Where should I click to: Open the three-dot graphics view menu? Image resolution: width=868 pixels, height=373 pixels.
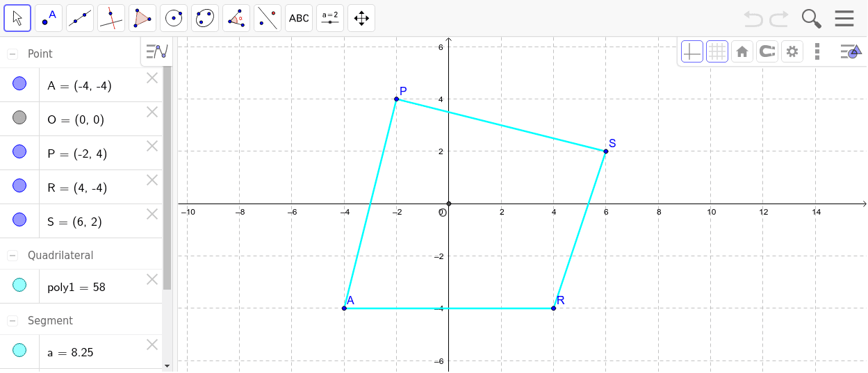click(817, 51)
